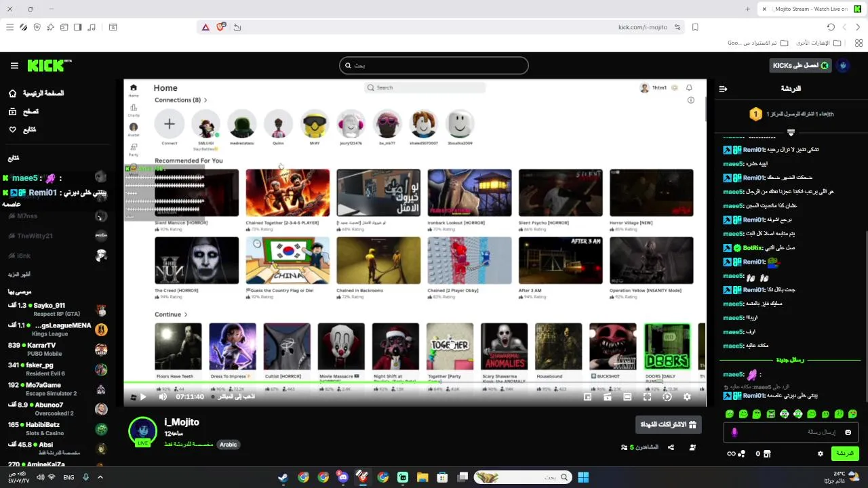Open chat settings gear icon
The height and width of the screenshot is (488, 868).
click(821, 454)
